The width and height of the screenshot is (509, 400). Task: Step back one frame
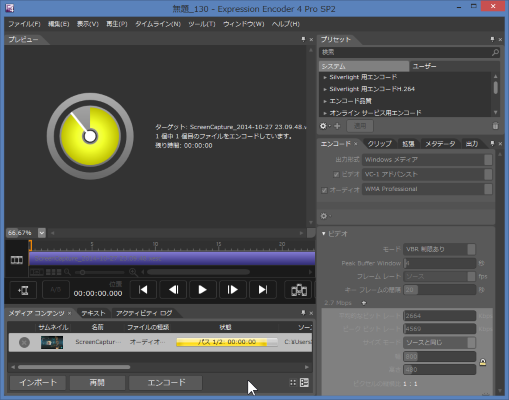(173, 290)
